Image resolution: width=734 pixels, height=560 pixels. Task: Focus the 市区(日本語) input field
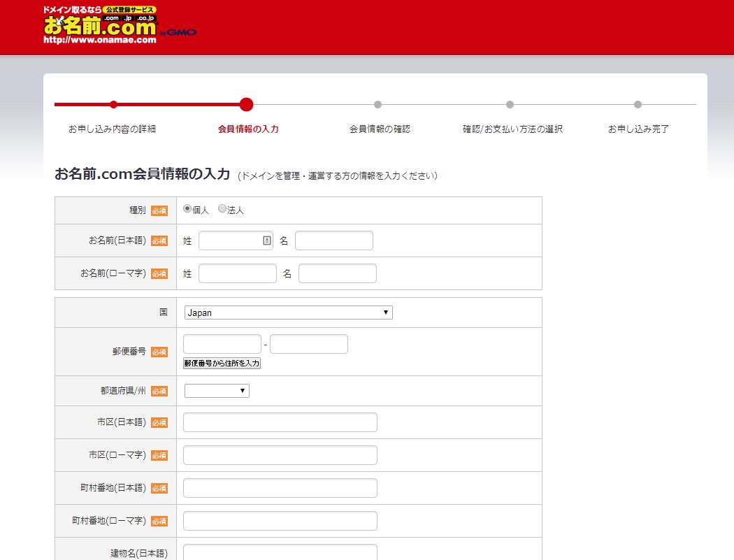(x=280, y=422)
